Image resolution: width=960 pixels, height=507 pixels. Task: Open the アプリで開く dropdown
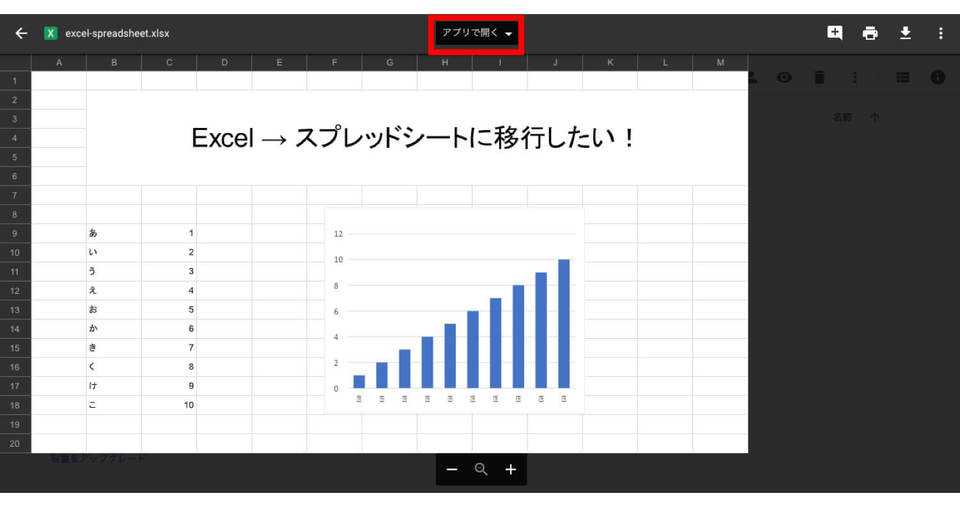click(x=476, y=33)
